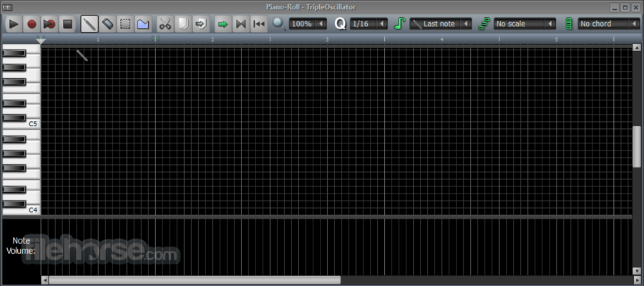
Task: Click the vertical scrollbar down arrow
Action: 637,272
